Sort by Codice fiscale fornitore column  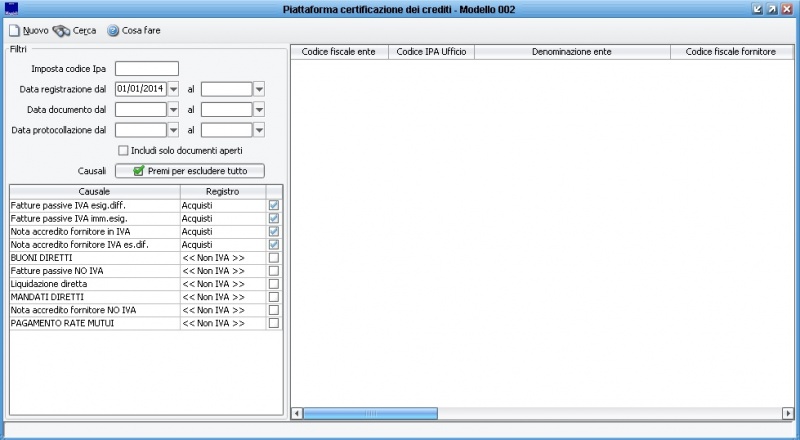pyautogui.click(x=732, y=52)
